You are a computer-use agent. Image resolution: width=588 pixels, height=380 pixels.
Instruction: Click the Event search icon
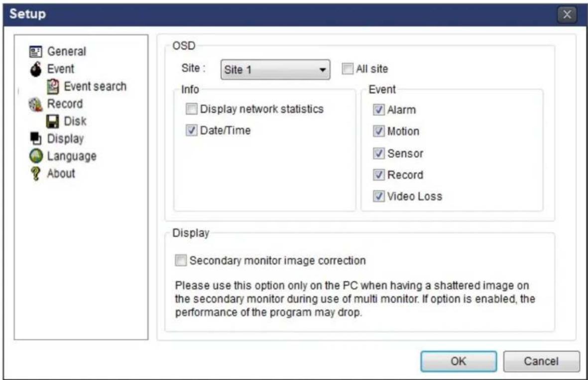point(53,87)
